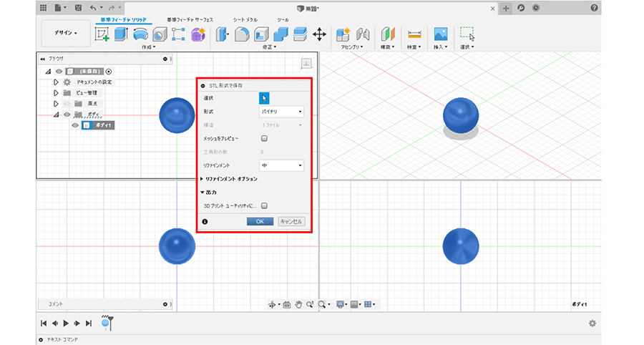Select the Extrude tool icon
The image size is (644, 345).
coord(121,34)
